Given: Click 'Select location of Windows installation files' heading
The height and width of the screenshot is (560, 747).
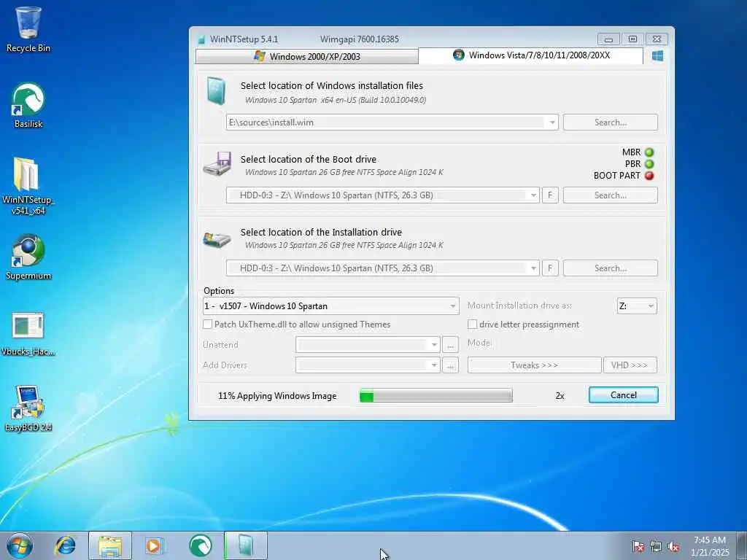Looking at the screenshot, I should tap(332, 86).
